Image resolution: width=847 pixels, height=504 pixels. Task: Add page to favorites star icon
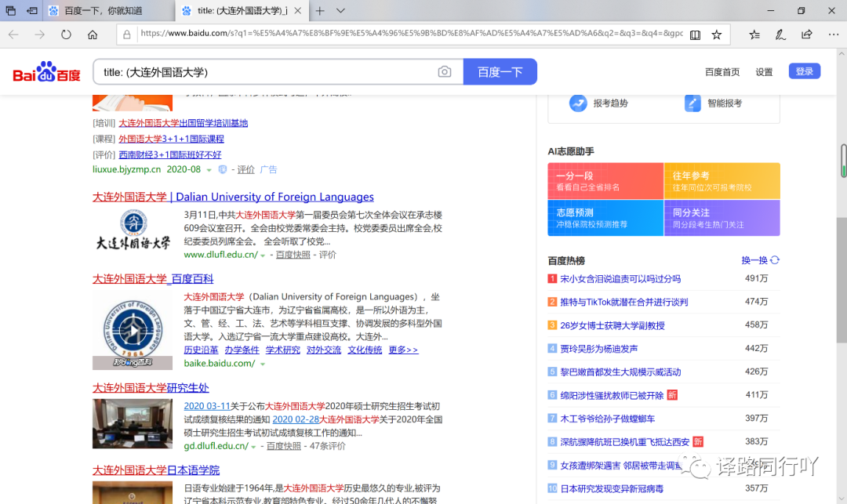pyautogui.click(x=717, y=35)
